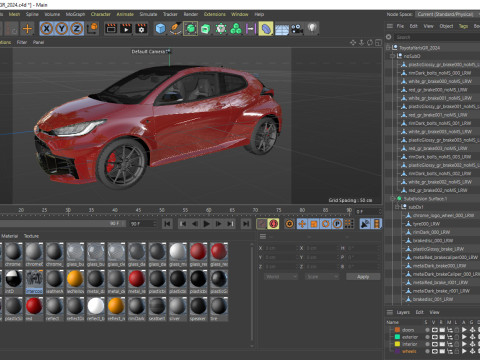Click the coordinate system icon
This screenshot has height=360, width=480.
(x=92, y=29)
